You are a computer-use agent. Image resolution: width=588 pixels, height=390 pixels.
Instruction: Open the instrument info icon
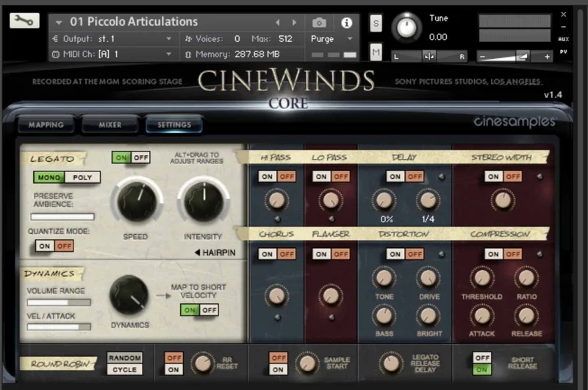tap(346, 23)
